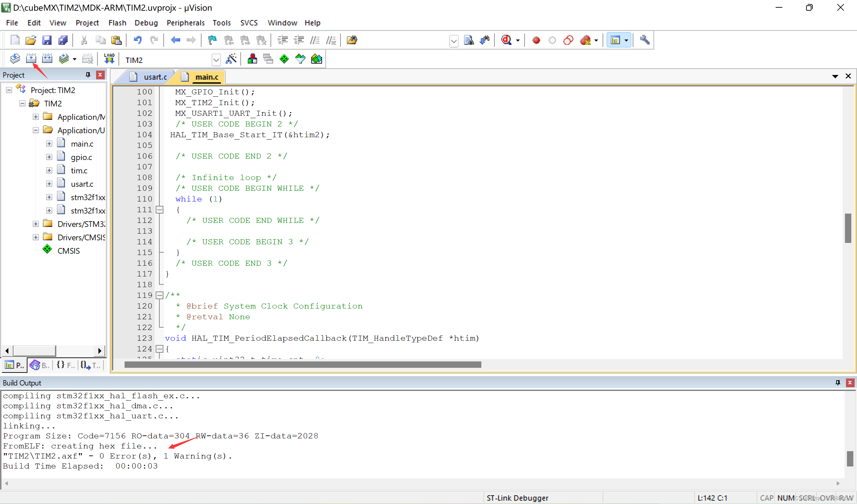This screenshot has height=504, width=857.
Task: Start debug session magnifier icon
Action: coord(507,40)
